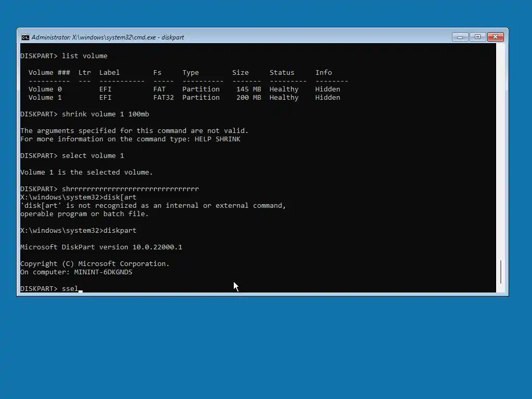Click the 'Volume 1' row label
This screenshot has height=399, width=532.
[45, 97]
